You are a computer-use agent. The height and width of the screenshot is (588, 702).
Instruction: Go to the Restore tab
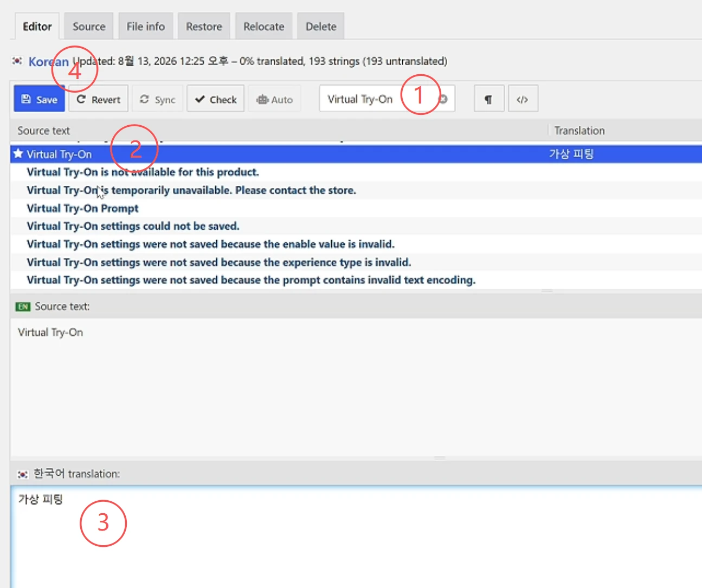(204, 26)
